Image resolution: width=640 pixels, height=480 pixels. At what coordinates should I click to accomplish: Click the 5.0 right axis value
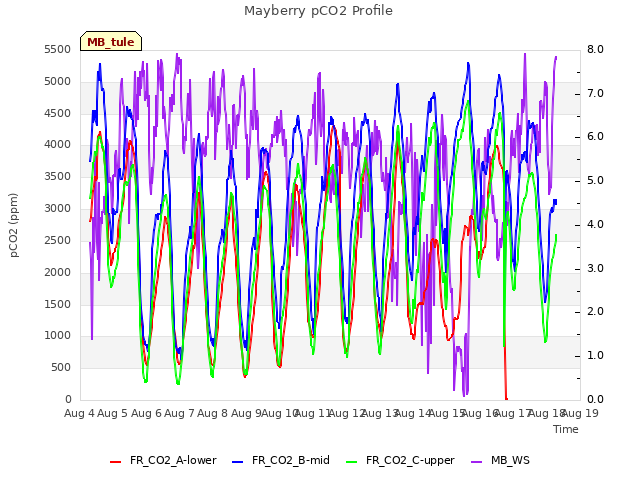[x=596, y=181]
